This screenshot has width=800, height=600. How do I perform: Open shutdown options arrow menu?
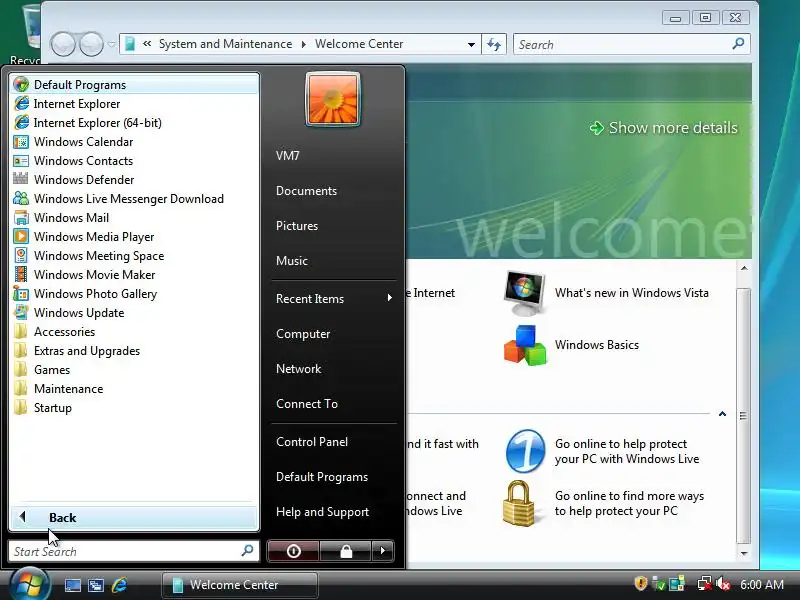tap(383, 551)
